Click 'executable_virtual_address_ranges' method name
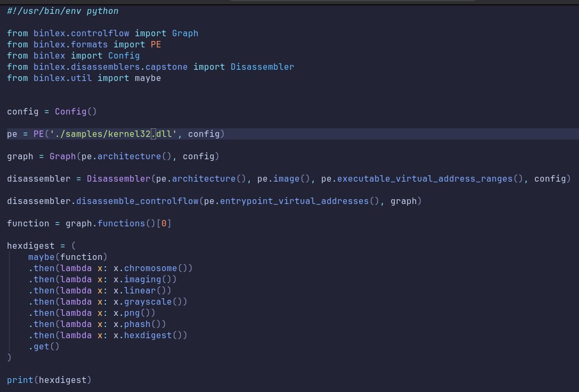Viewport: 579px width, 392px height. (x=425, y=178)
